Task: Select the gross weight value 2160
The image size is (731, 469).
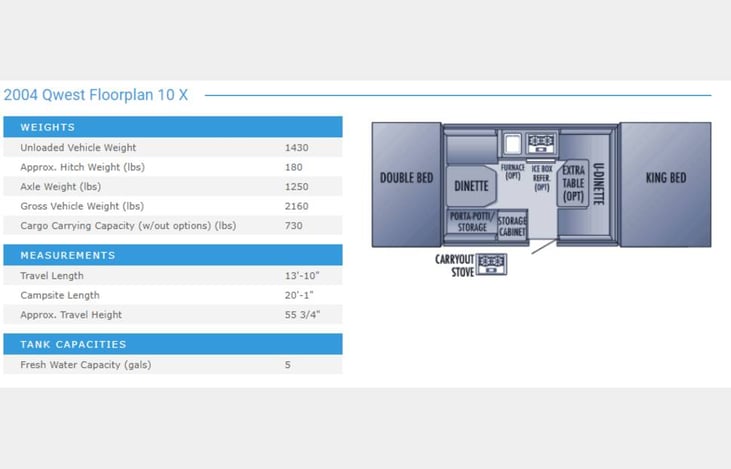Action: click(297, 206)
